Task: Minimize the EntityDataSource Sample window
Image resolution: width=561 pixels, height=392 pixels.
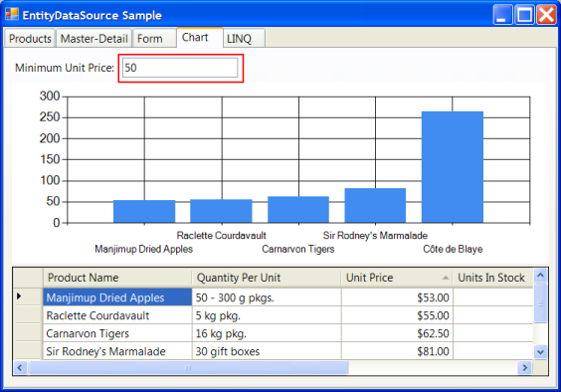Action: 502,15
